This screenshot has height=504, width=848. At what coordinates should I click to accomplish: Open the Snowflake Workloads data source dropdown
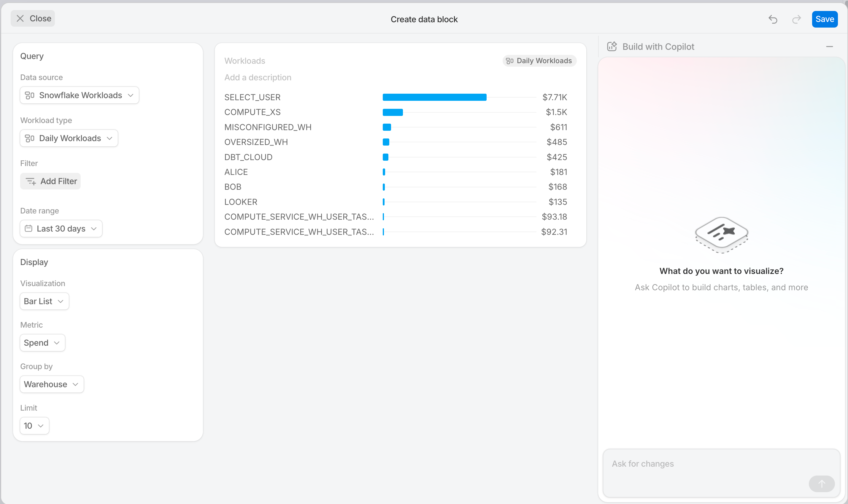(80, 95)
